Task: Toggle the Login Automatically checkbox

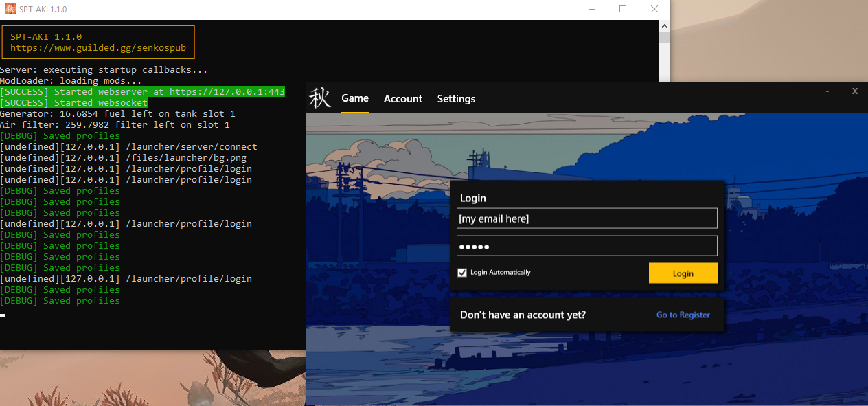Action: [x=462, y=273]
